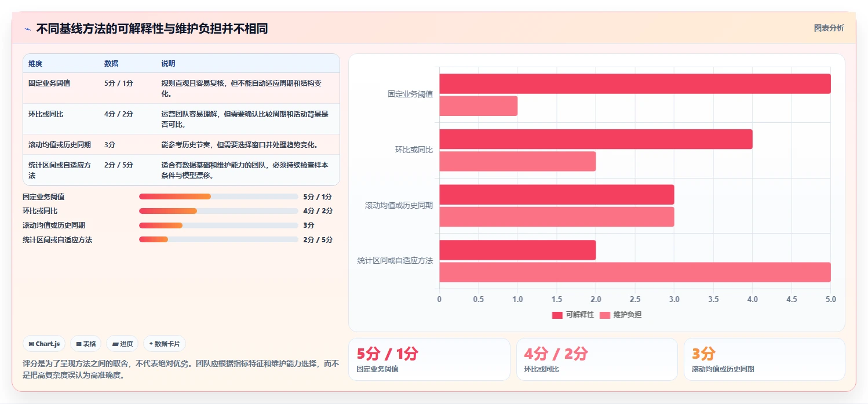Image resolution: width=868 pixels, height=404 pixels.
Task: Select the 进度 chip
Action: tap(122, 344)
